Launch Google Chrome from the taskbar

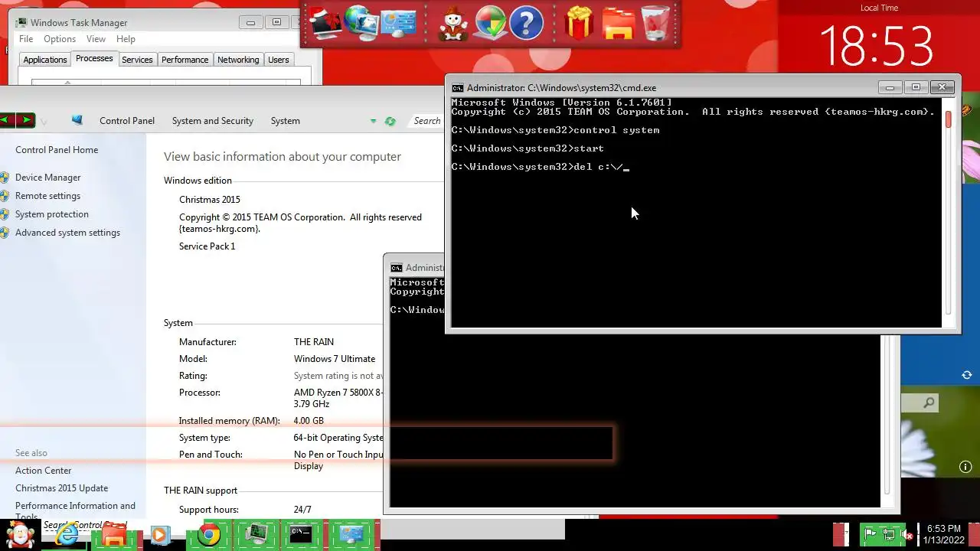tap(208, 535)
